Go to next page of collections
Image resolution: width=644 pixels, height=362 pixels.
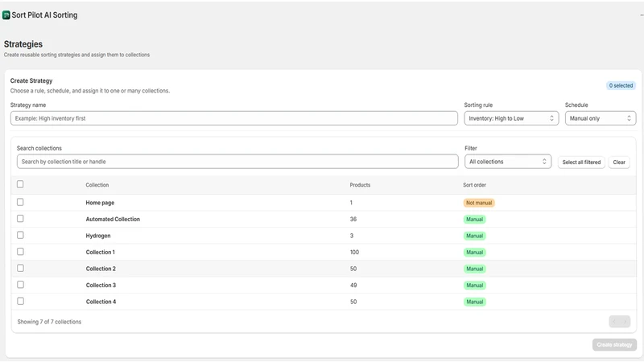[625, 321]
